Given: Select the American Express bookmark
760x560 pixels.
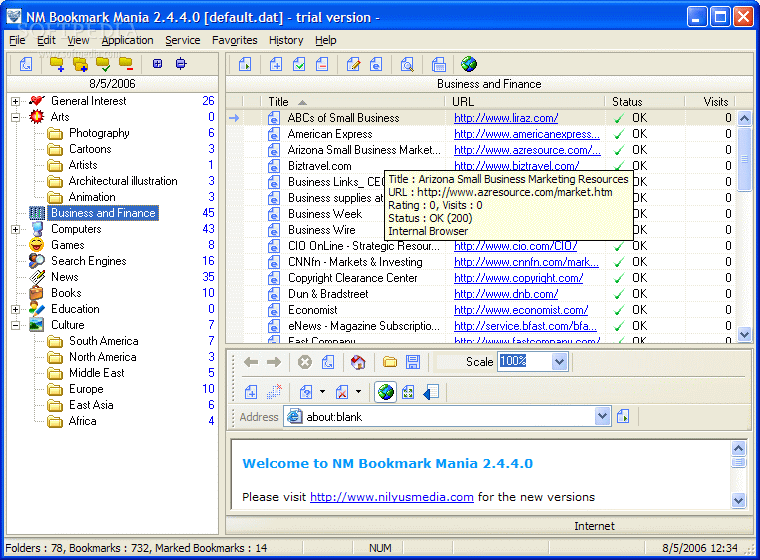Looking at the screenshot, I should 330,134.
